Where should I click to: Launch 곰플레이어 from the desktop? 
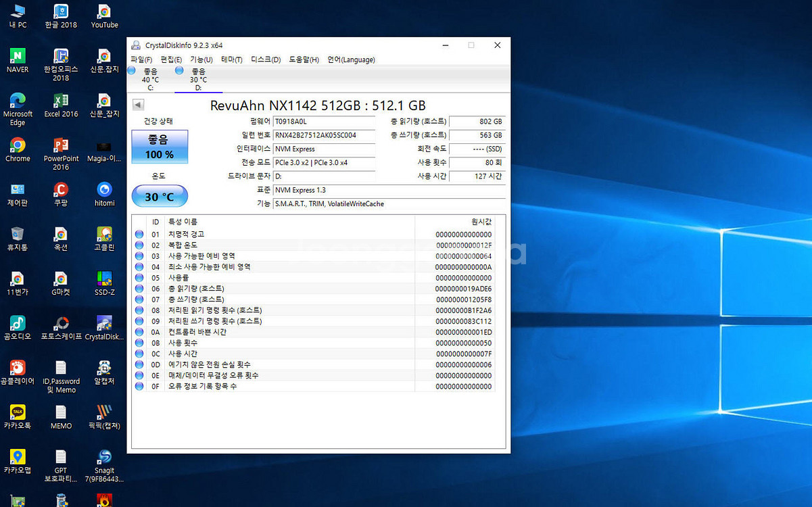click(x=18, y=372)
